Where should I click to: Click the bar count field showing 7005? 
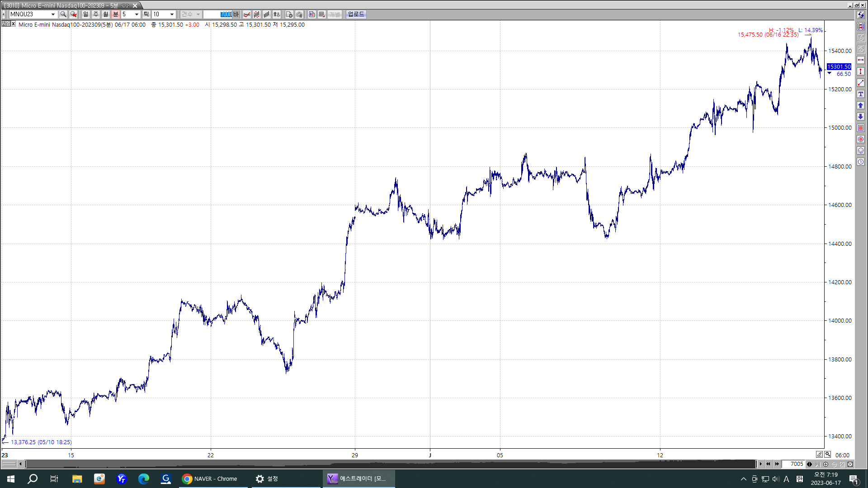(794, 465)
